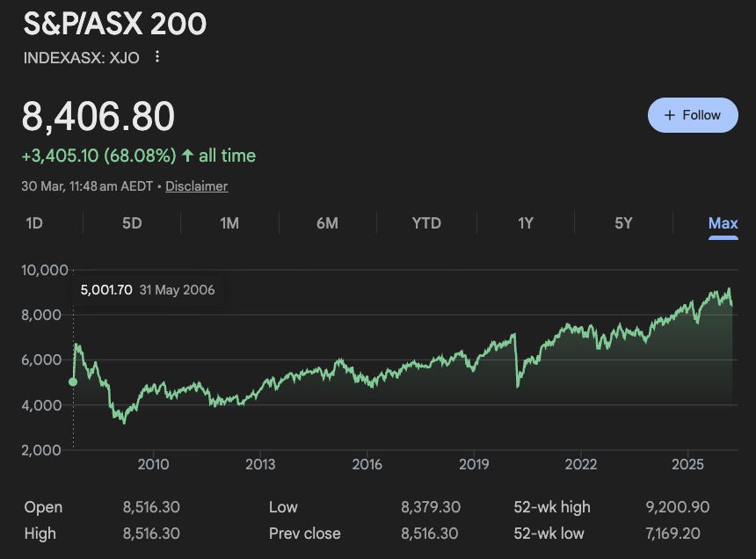Click the 2025 x-axis label

(687, 464)
